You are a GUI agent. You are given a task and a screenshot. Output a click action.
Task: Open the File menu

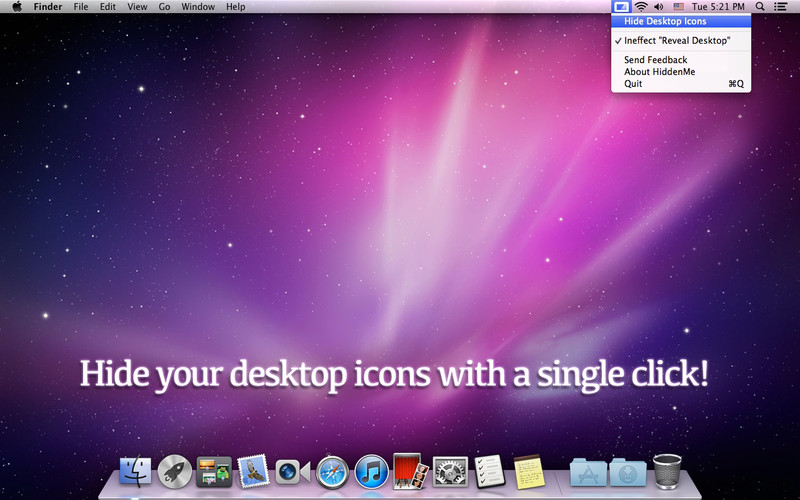click(81, 7)
